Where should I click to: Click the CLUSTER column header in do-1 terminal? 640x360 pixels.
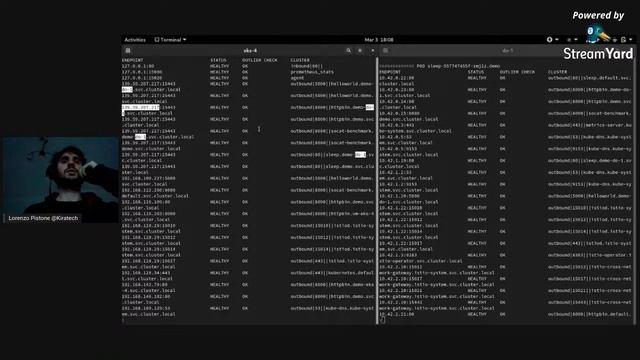558,72
